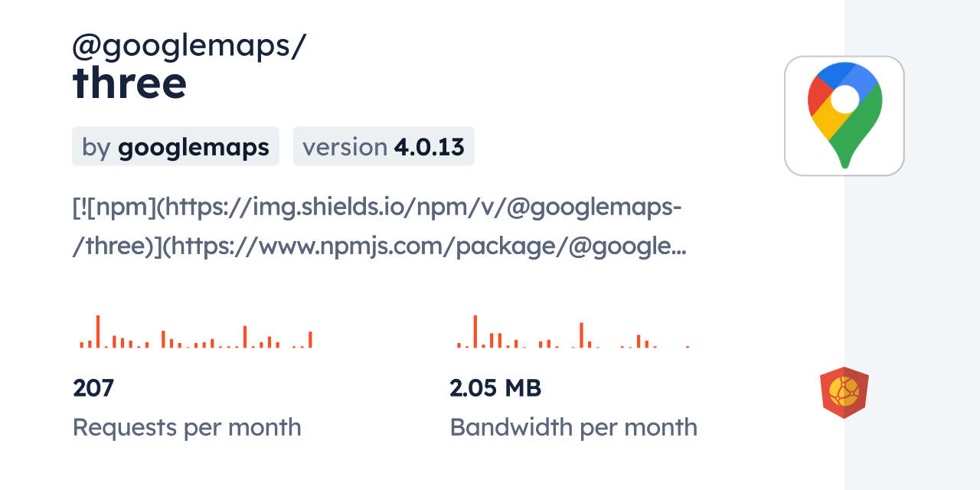Click the img.shields.io npm badge text line
Image resolution: width=980 pixels, height=490 pixels.
tap(377, 207)
